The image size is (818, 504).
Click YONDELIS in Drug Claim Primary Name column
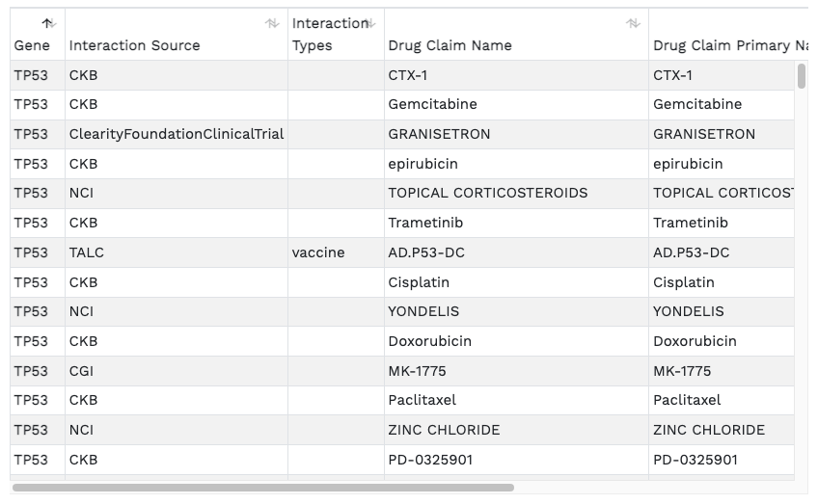[689, 311]
